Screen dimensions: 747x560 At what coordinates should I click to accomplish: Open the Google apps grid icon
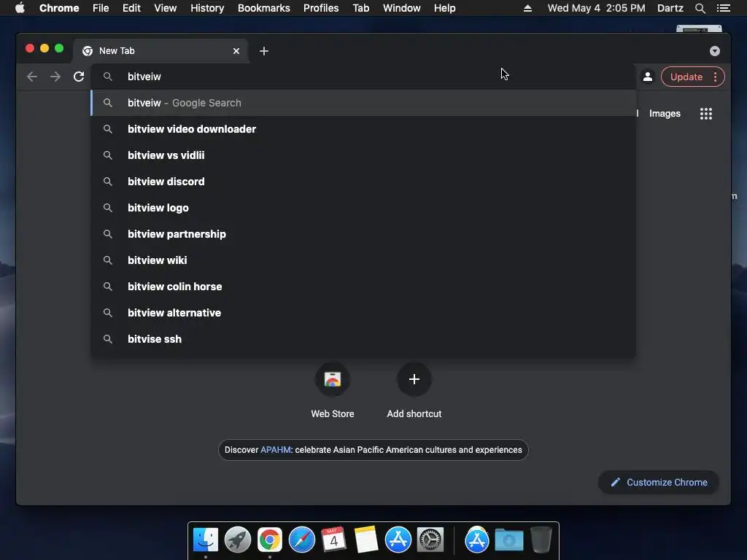705,113
